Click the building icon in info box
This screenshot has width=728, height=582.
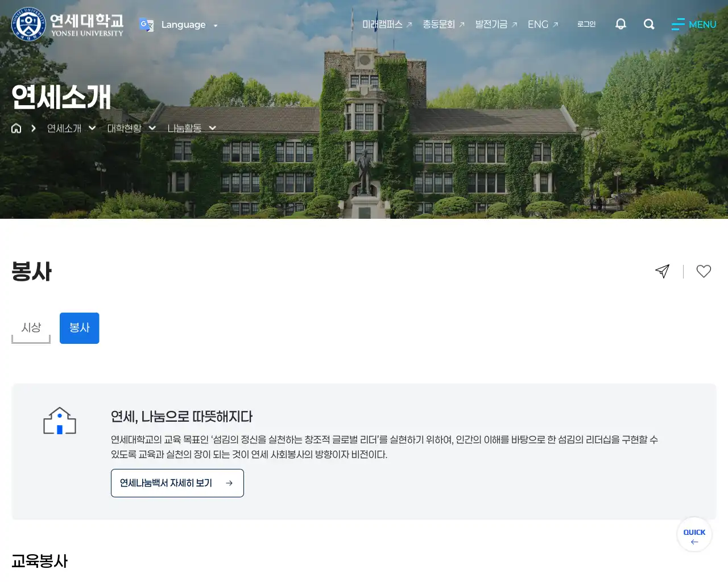(60, 421)
